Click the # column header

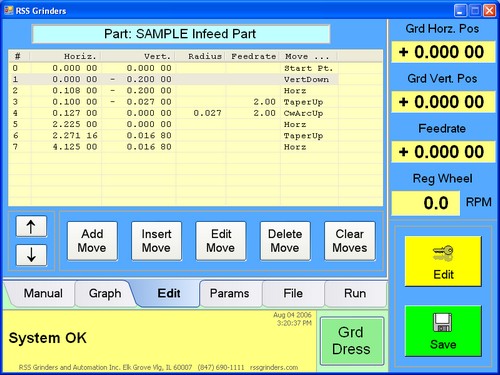19,56
